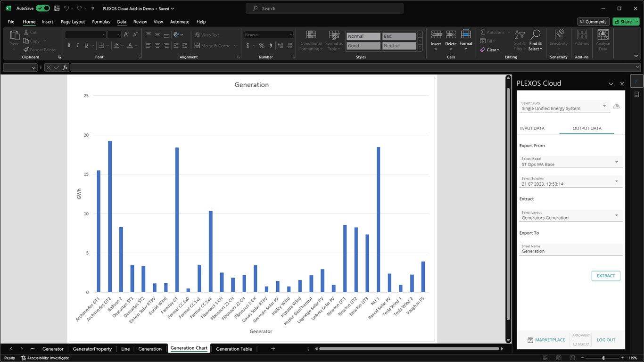Click the Save icon in the title bar
This screenshot has height=362, width=644.
coord(57,8)
